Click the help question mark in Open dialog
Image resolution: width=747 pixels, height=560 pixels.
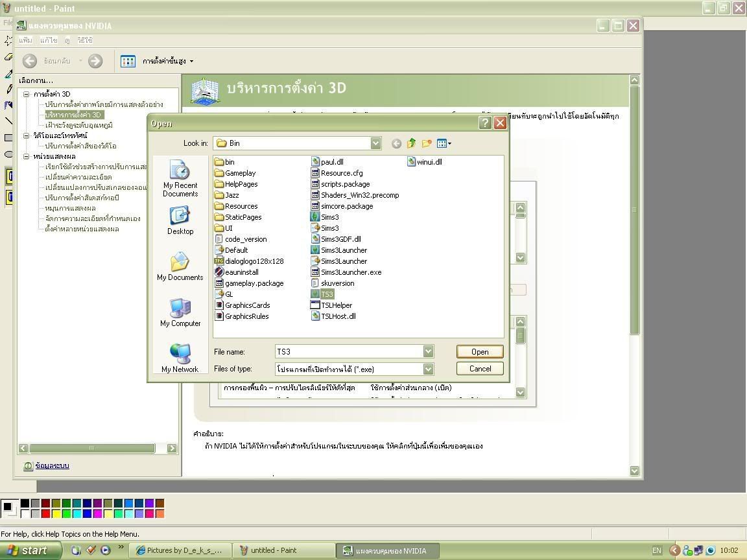[485, 123]
